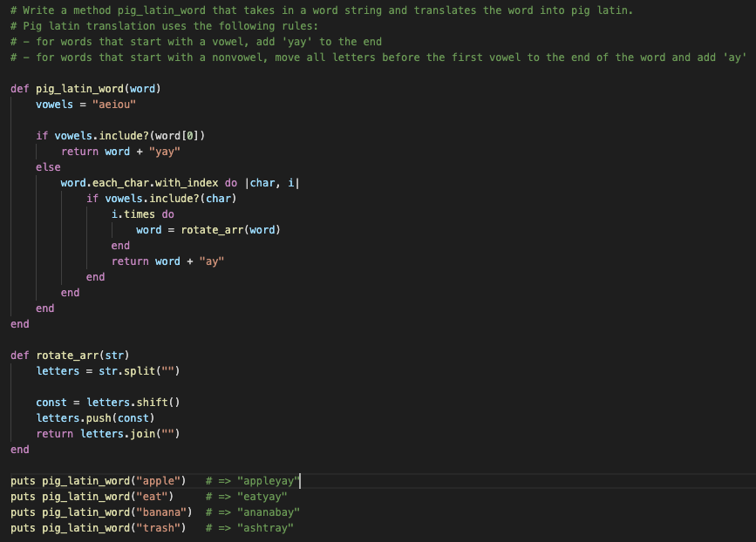Image resolution: width=756 pixels, height=542 pixels.
Task: Click the "i.times do" line
Action: click(143, 214)
